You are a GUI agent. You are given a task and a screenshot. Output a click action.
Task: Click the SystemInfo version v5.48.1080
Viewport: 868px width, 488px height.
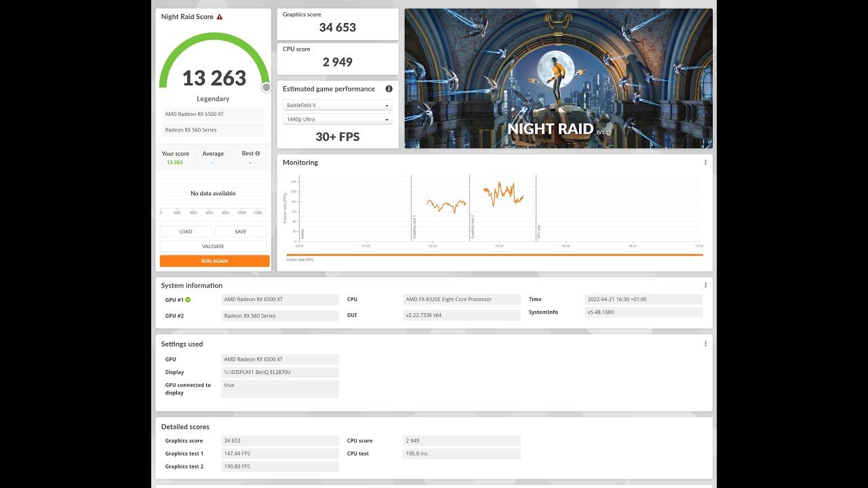coord(644,312)
